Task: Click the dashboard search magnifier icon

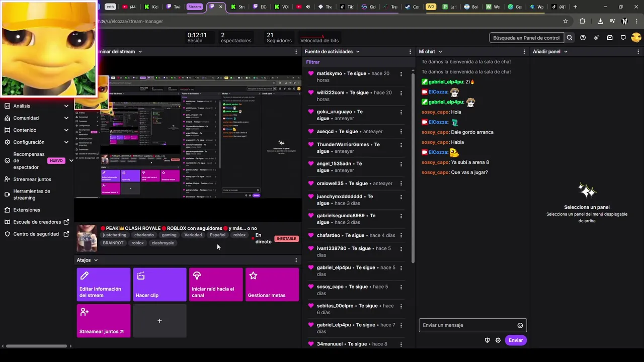Action: point(569,38)
